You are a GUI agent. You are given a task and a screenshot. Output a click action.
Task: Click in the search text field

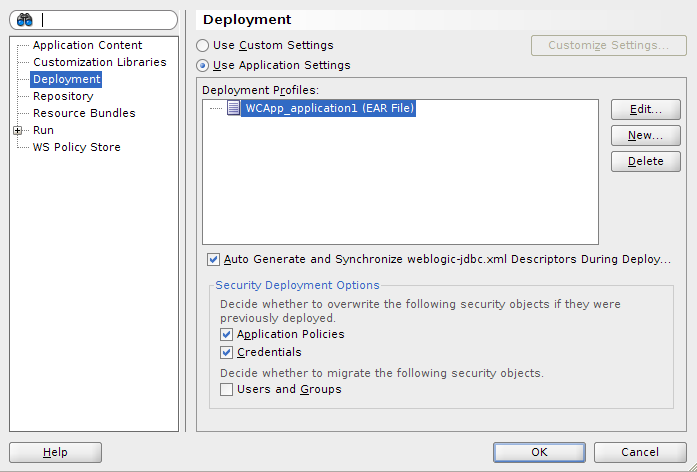[x=105, y=20]
